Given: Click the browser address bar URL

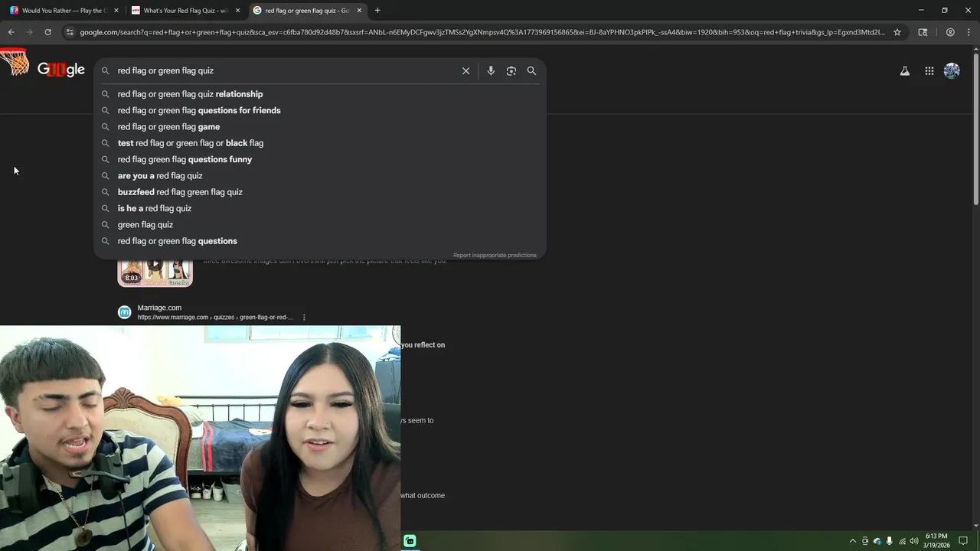Looking at the screenshot, I should point(482,32).
